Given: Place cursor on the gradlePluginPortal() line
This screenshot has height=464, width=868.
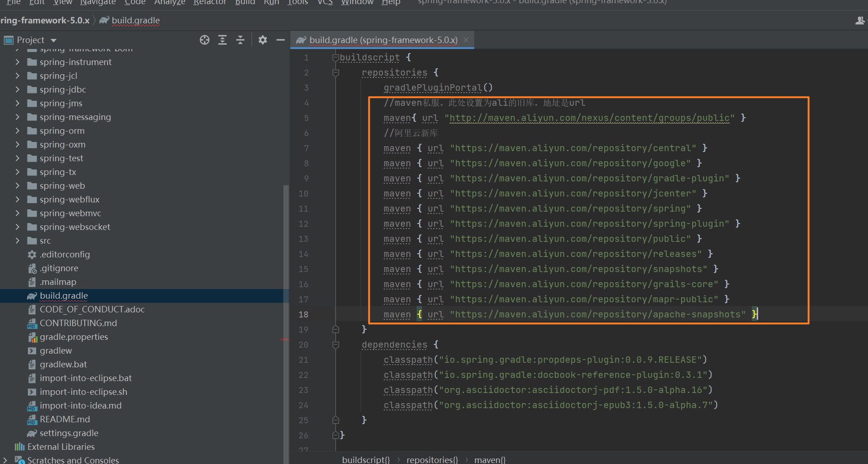Looking at the screenshot, I should (438, 87).
